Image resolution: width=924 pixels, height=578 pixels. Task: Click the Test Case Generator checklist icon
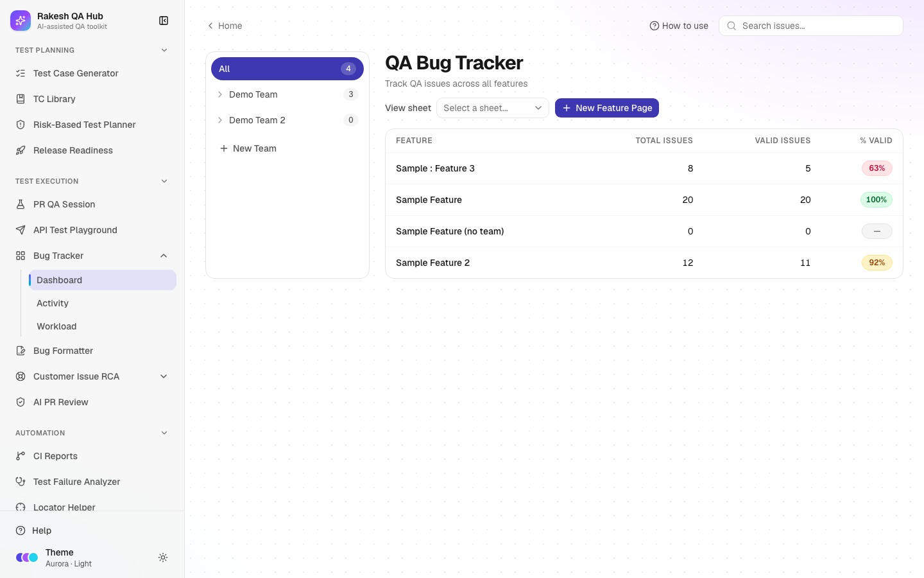(21, 73)
